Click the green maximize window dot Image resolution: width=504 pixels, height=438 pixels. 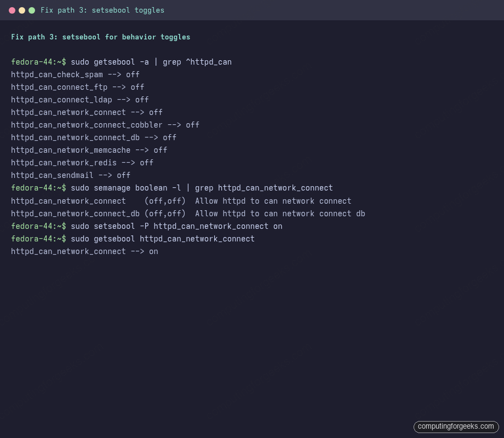pos(32,10)
